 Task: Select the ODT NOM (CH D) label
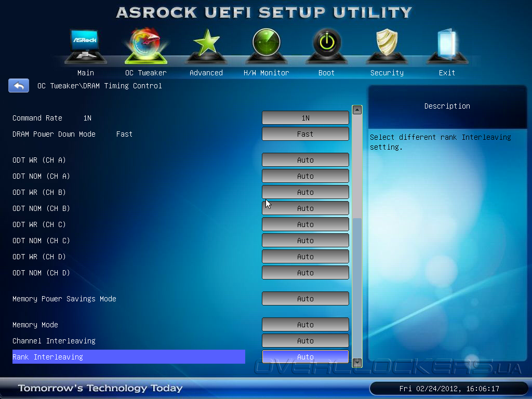click(x=41, y=273)
